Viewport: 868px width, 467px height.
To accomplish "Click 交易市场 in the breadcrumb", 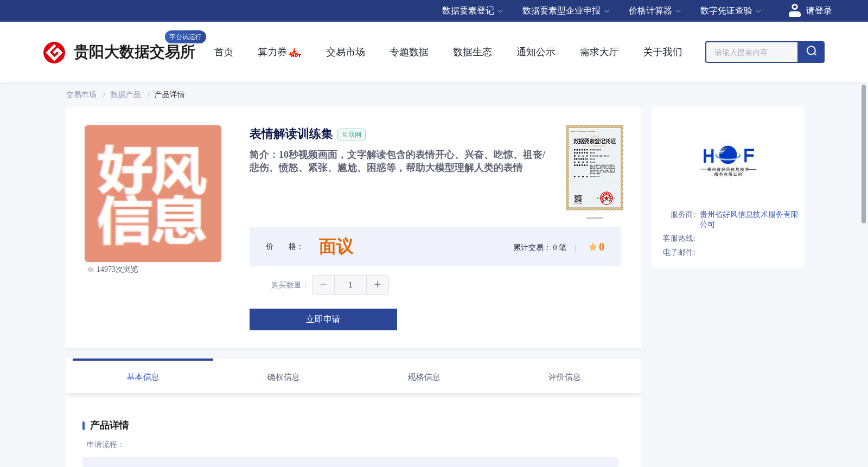I will tap(81, 94).
